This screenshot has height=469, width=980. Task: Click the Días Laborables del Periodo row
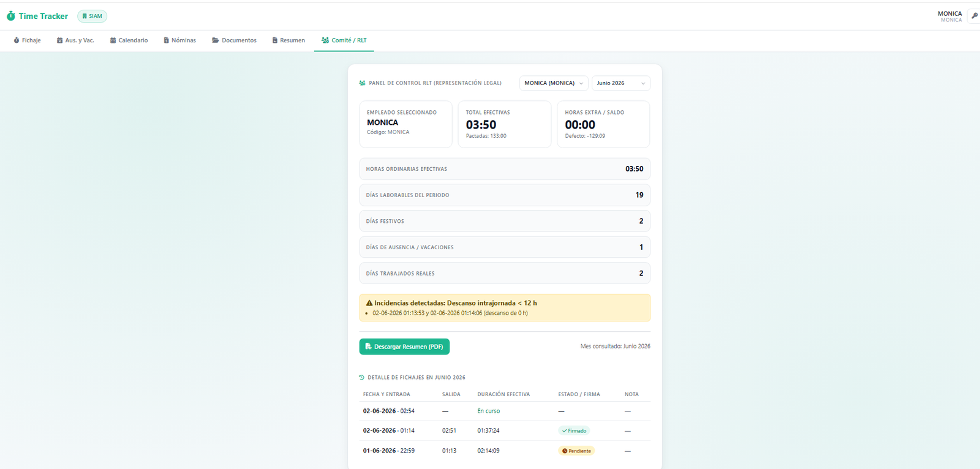(x=505, y=195)
